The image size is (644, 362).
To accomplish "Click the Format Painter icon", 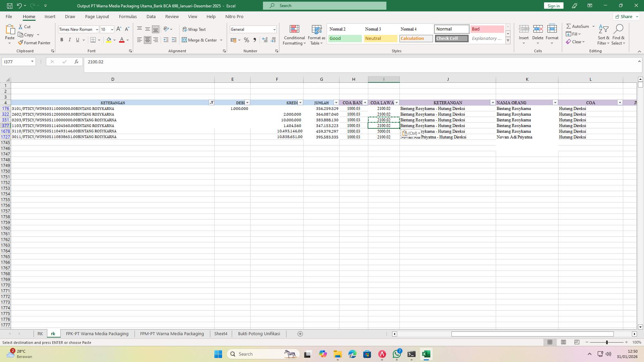I will pyautogui.click(x=21, y=43).
